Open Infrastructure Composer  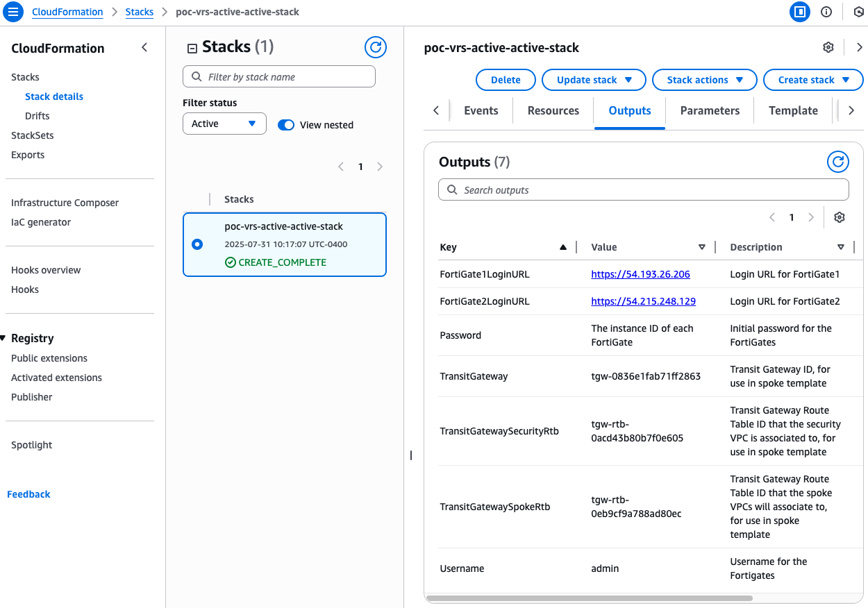coord(65,203)
